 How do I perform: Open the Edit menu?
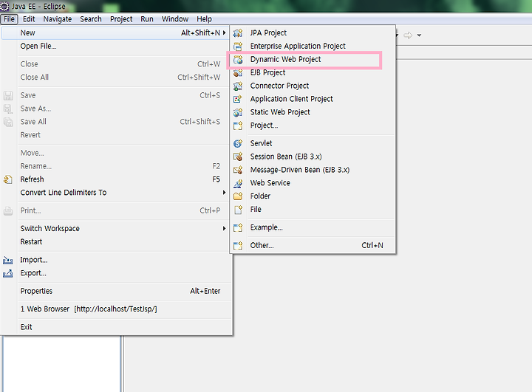tap(29, 19)
